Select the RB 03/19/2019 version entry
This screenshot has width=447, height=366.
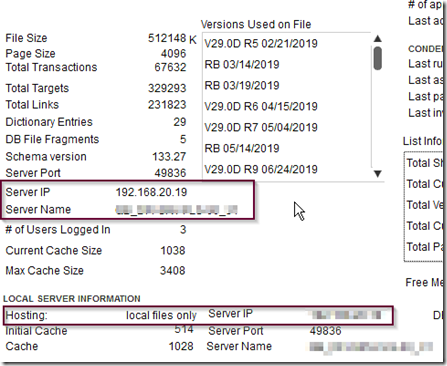[242, 86]
